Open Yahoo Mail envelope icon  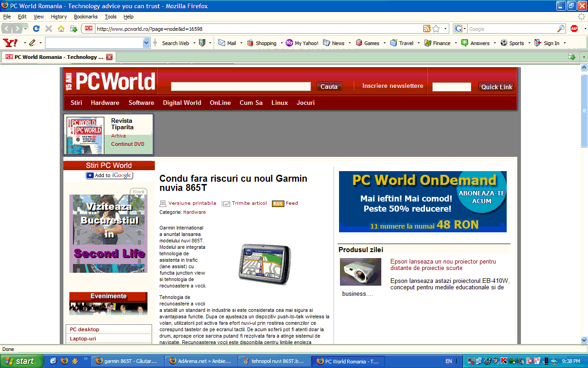[x=221, y=43]
